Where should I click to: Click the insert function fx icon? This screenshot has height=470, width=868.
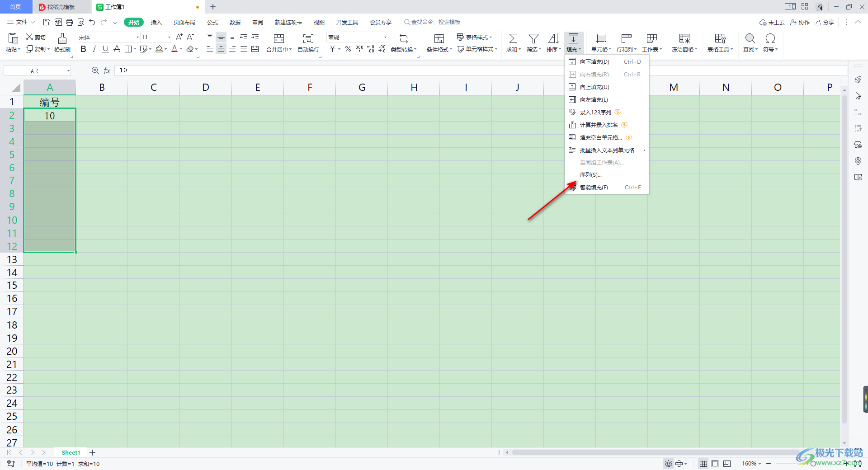pyautogui.click(x=107, y=70)
